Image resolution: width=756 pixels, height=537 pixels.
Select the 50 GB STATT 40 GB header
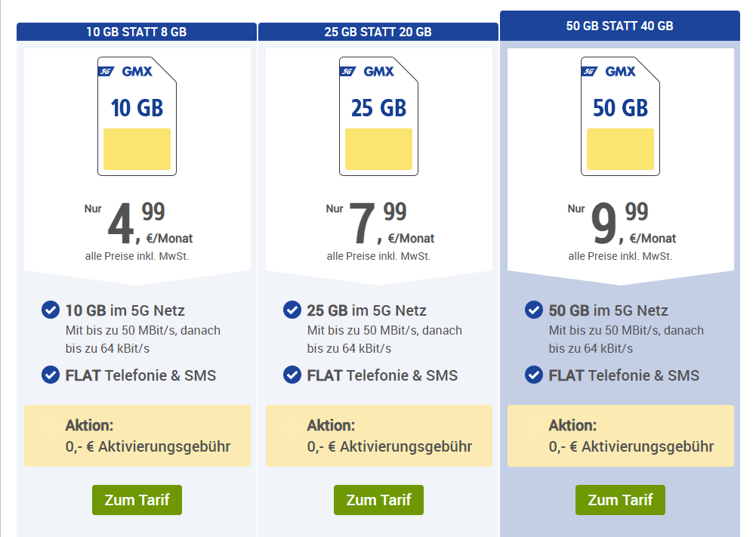pos(620,26)
